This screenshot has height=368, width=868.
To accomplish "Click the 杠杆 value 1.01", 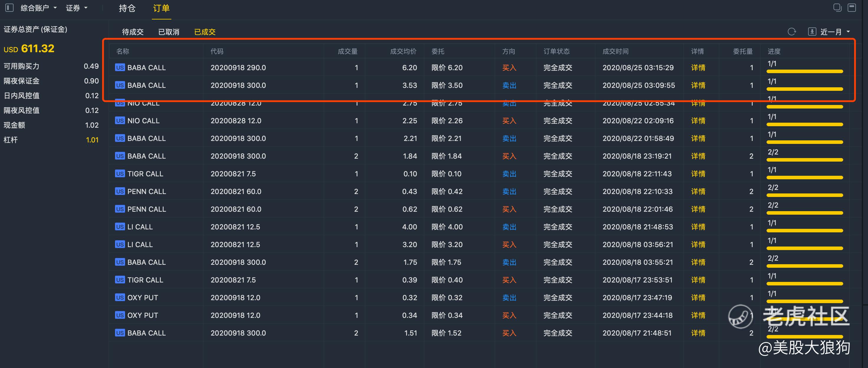I will pyautogui.click(x=92, y=140).
